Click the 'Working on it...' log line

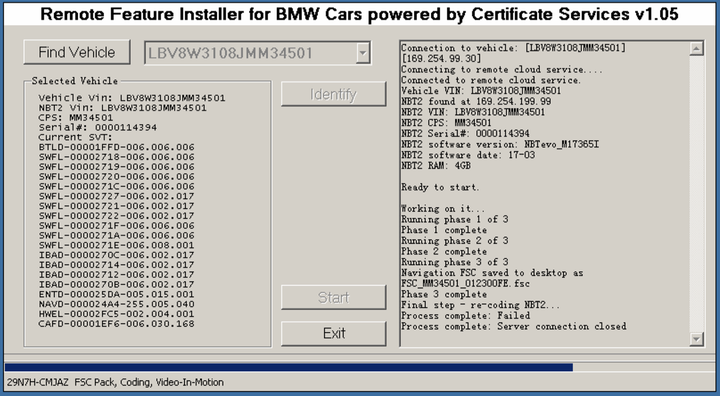click(443, 209)
